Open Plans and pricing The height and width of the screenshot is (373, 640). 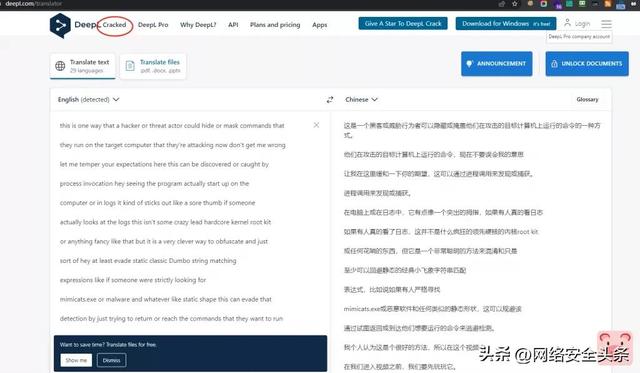pyautogui.click(x=275, y=25)
